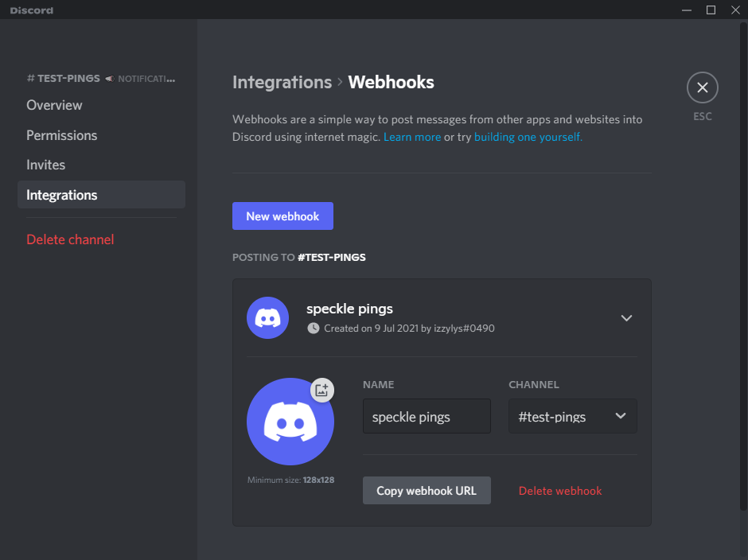Open the Permissions settings tab

click(x=61, y=135)
